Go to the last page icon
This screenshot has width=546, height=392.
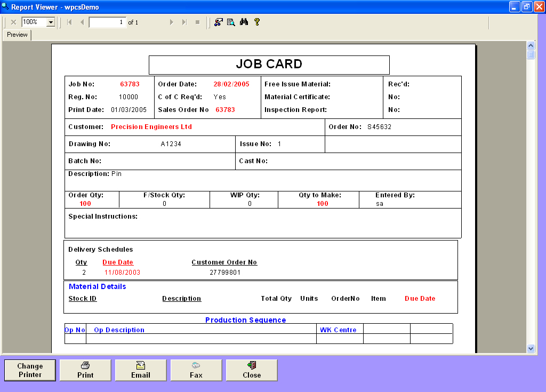185,22
